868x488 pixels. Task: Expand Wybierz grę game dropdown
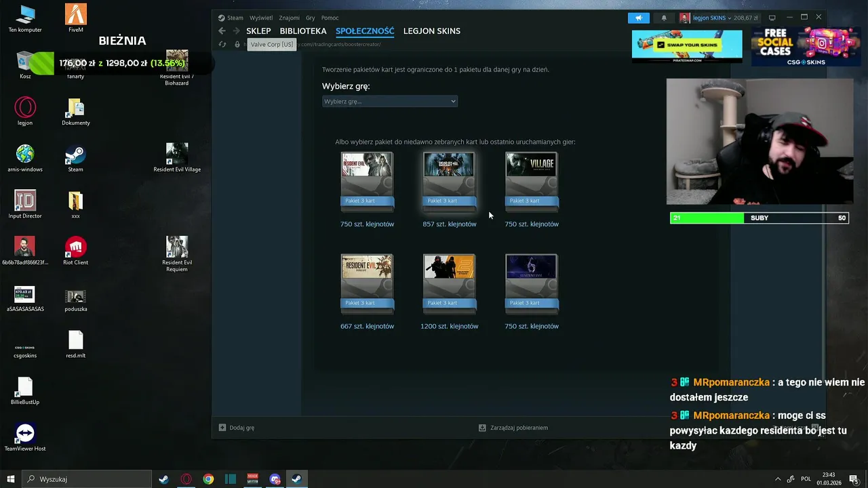click(390, 101)
